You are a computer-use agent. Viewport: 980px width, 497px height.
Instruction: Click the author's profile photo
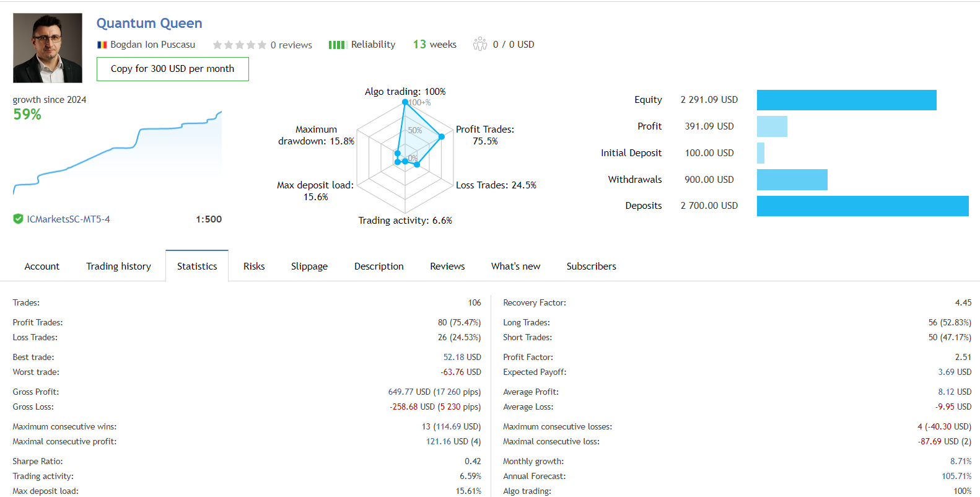(48, 48)
